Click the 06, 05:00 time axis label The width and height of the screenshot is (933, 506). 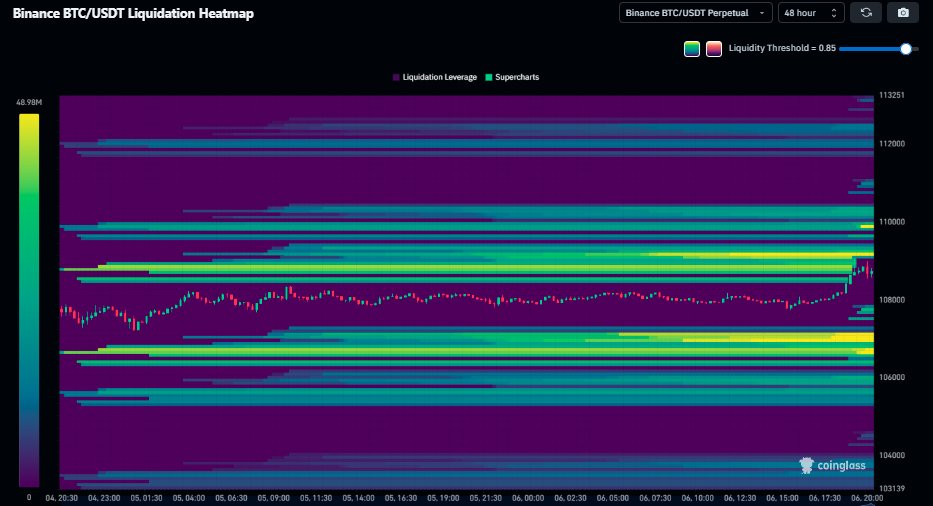point(613,498)
